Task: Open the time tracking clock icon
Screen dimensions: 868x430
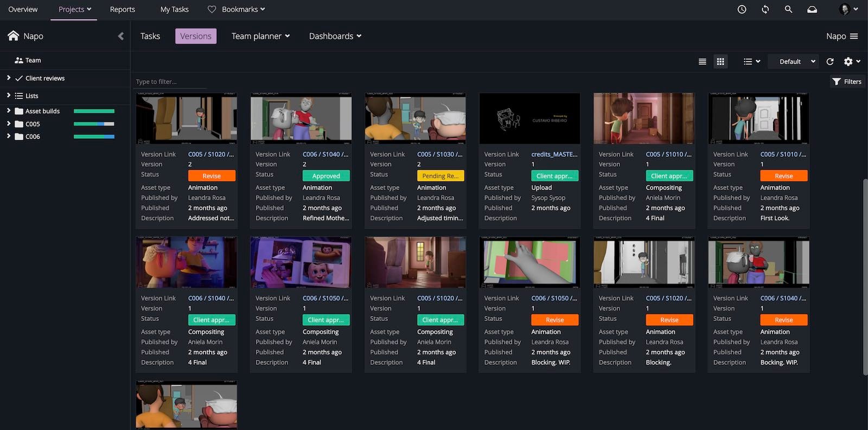Action: pyautogui.click(x=742, y=9)
